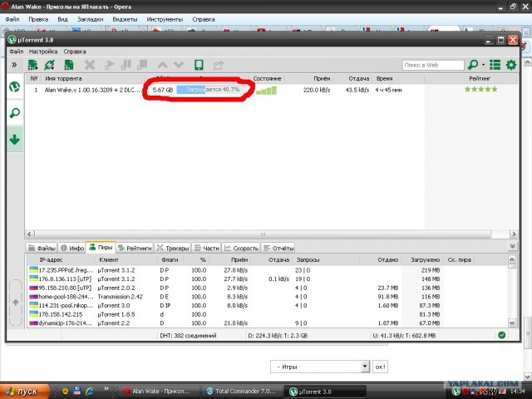
Task: Switch to the Скорость tab
Action: [241, 248]
